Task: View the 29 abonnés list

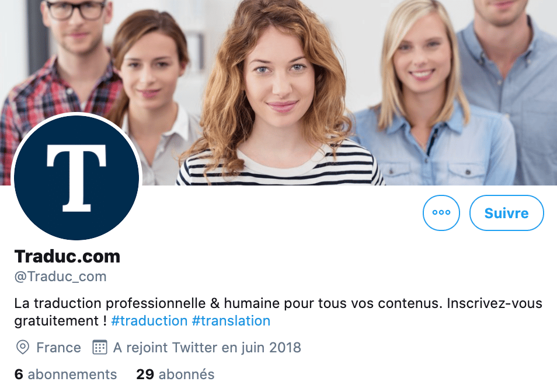Action: [x=176, y=374]
